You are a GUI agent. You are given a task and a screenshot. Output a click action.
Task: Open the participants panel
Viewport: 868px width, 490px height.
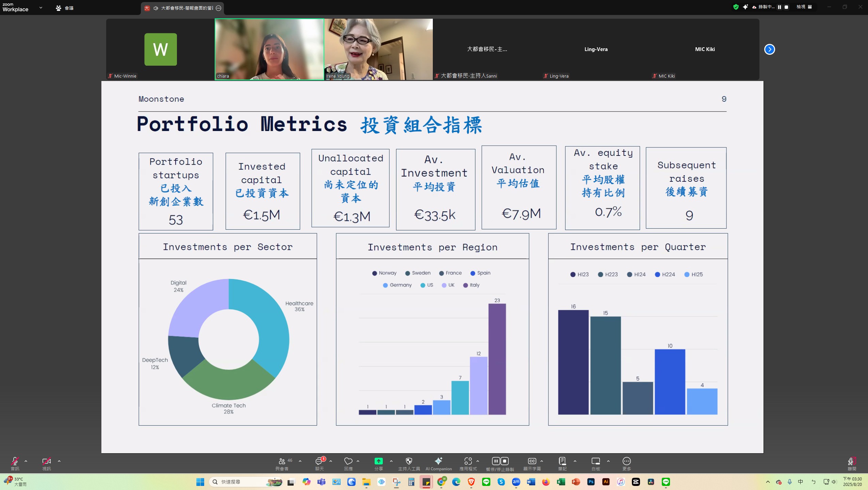click(282, 461)
